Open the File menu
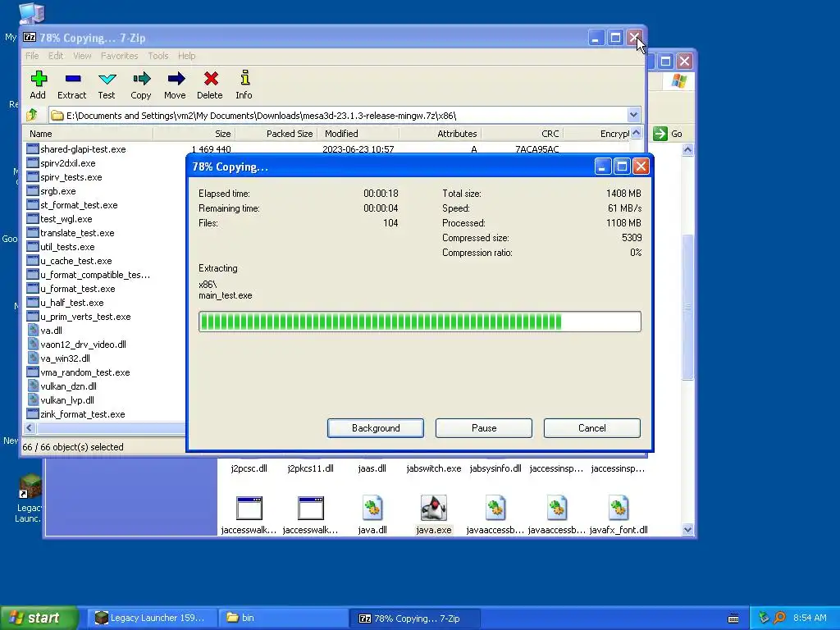 32,56
